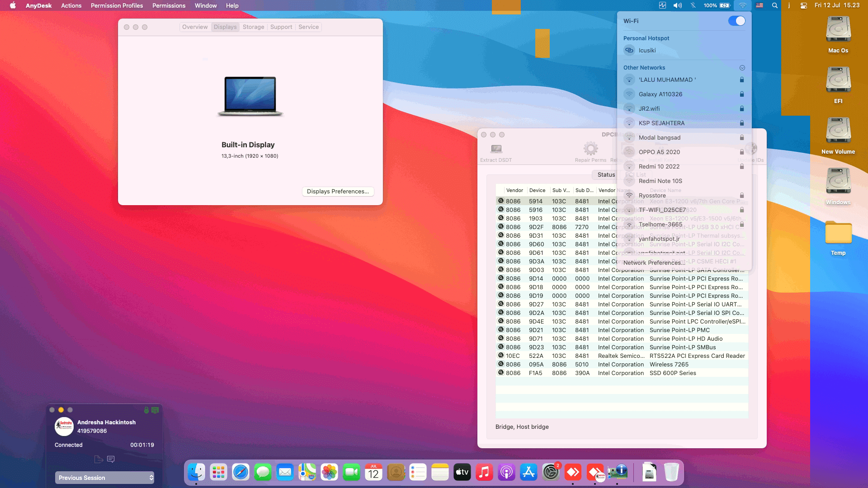Select the Status tab in DPCIManager
Screen dimensions: 868x488
pyautogui.click(x=606, y=175)
